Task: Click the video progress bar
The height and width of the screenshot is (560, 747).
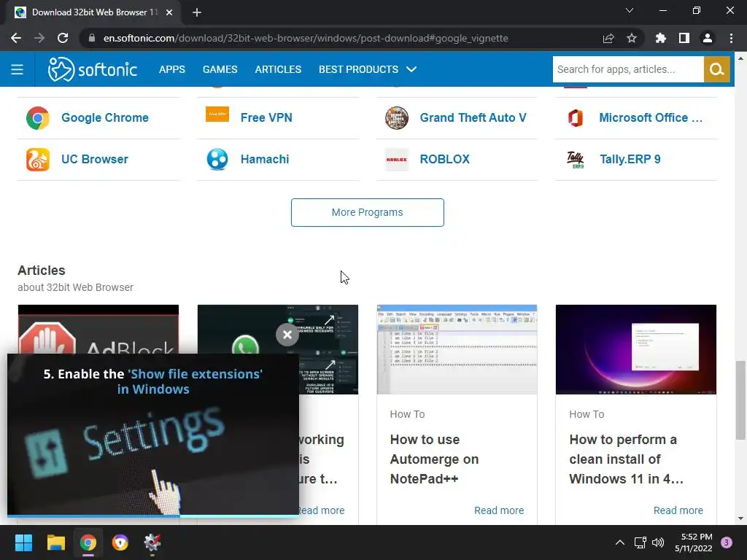Action: (153, 516)
